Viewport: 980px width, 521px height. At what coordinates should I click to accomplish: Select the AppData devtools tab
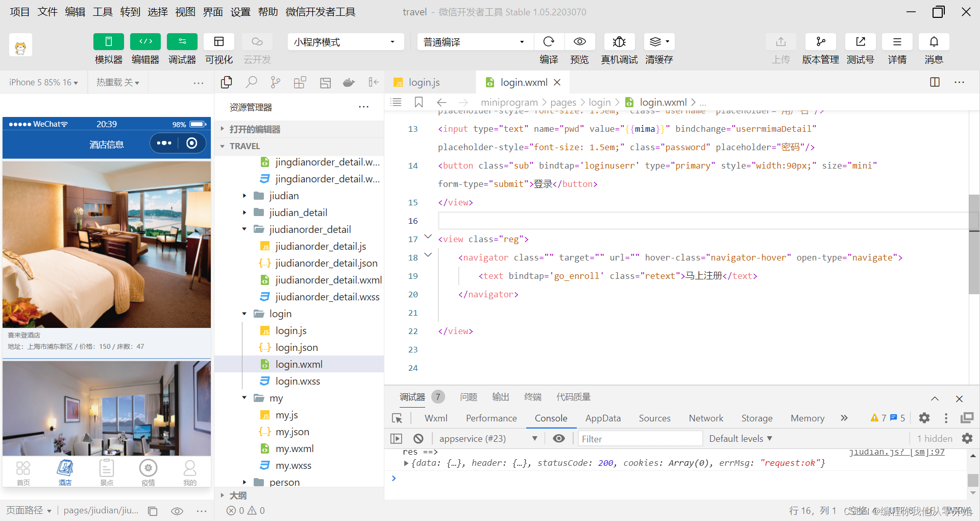603,418
